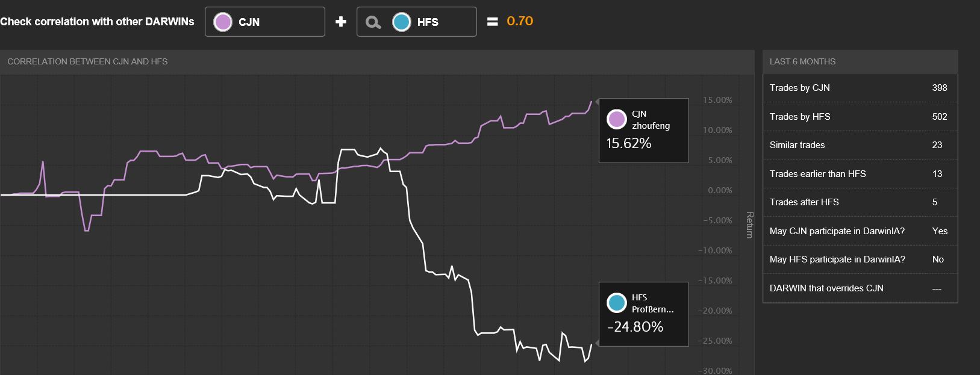This screenshot has height=375, width=980.
Task: Open the CJN DARWIN selector box
Action: click(x=265, y=22)
